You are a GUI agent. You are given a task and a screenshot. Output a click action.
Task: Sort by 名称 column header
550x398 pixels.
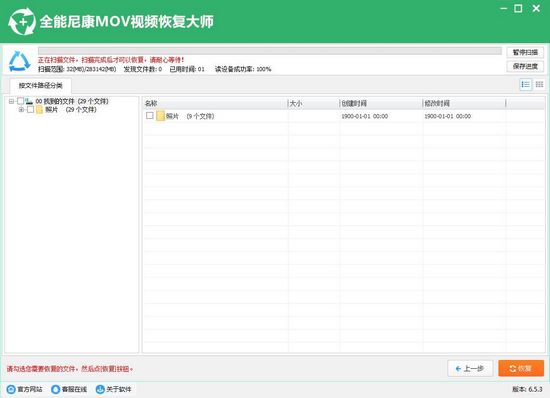click(215, 103)
